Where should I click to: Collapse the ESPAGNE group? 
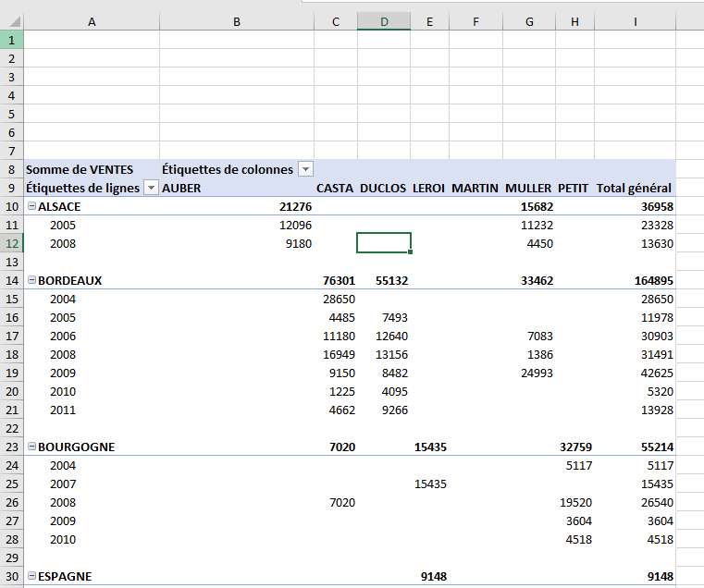coord(31,576)
